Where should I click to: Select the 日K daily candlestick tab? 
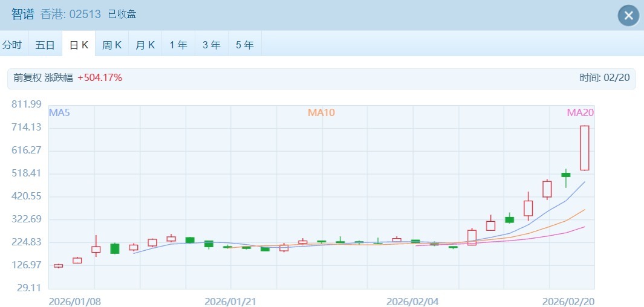pos(79,45)
